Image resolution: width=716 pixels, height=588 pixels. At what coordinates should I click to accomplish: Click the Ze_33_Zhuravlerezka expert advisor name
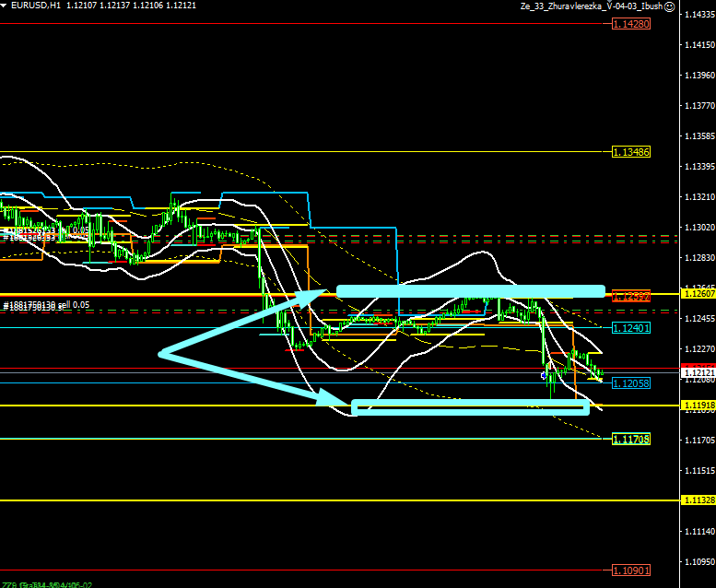pyautogui.click(x=592, y=6)
